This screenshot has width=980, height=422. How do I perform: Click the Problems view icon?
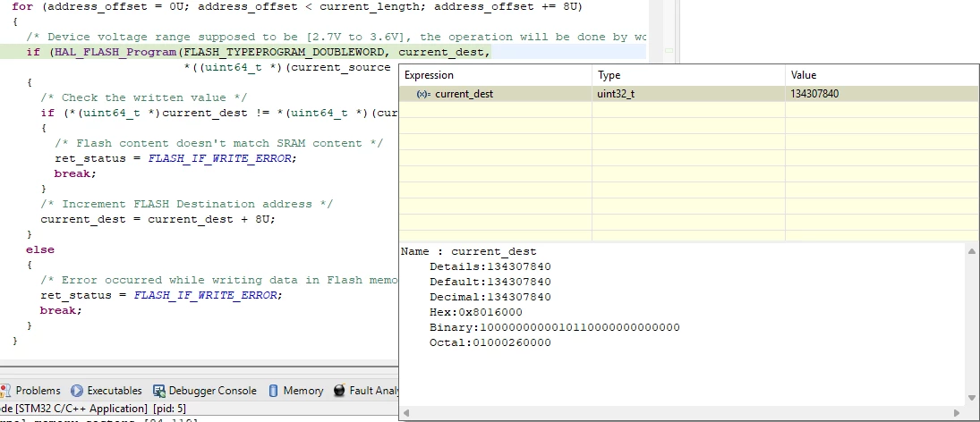(x=5, y=391)
